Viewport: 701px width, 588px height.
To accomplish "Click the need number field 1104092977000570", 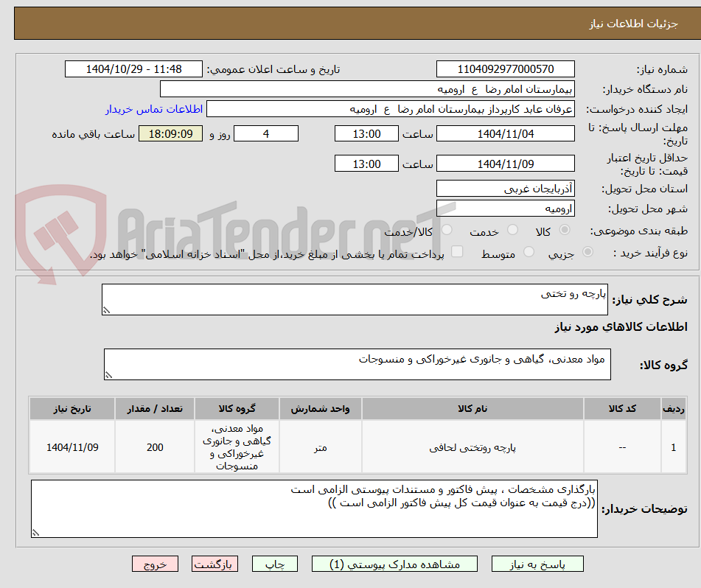I will click(505, 69).
